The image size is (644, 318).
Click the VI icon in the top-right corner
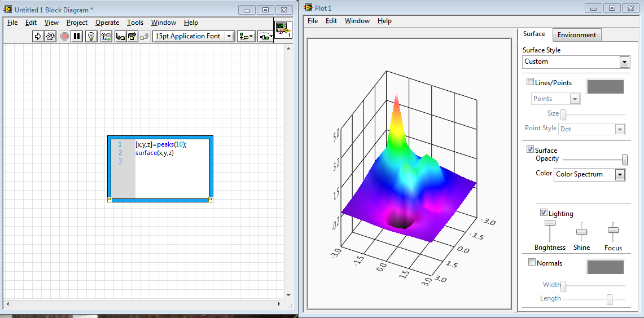click(283, 30)
